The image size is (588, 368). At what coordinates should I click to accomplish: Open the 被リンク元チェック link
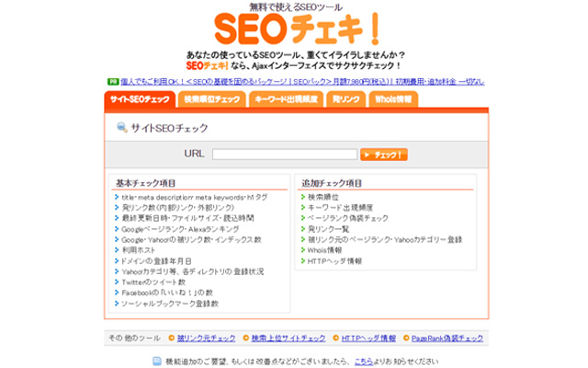click(x=206, y=339)
